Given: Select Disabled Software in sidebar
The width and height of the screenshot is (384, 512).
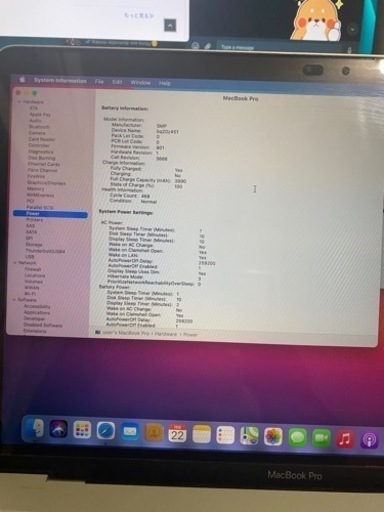Looking at the screenshot, I should (x=43, y=325).
